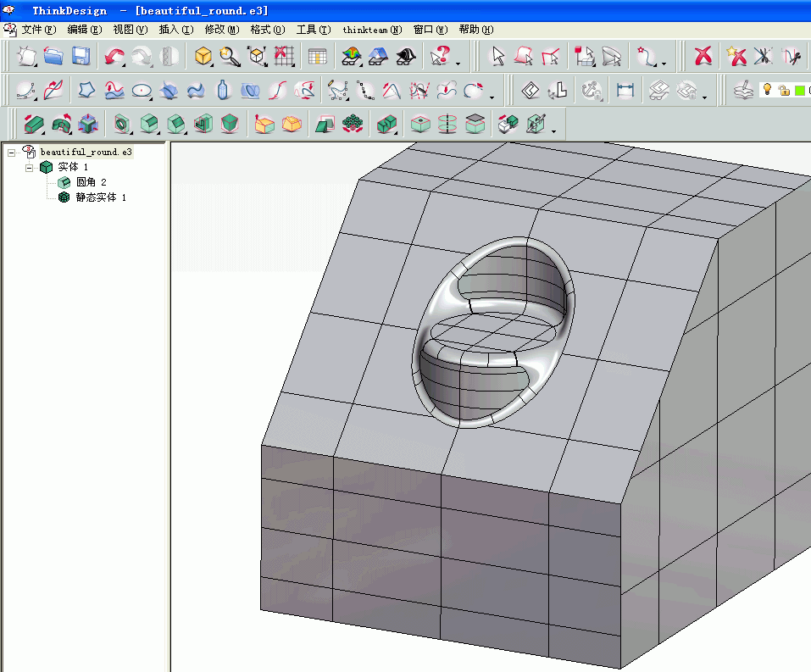Click the New document icon
This screenshot has width=811, height=672.
coord(26,56)
